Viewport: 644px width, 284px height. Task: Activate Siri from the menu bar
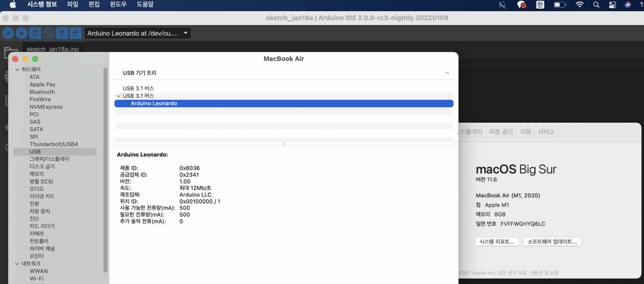pyautogui.click(x=628, y=4)
